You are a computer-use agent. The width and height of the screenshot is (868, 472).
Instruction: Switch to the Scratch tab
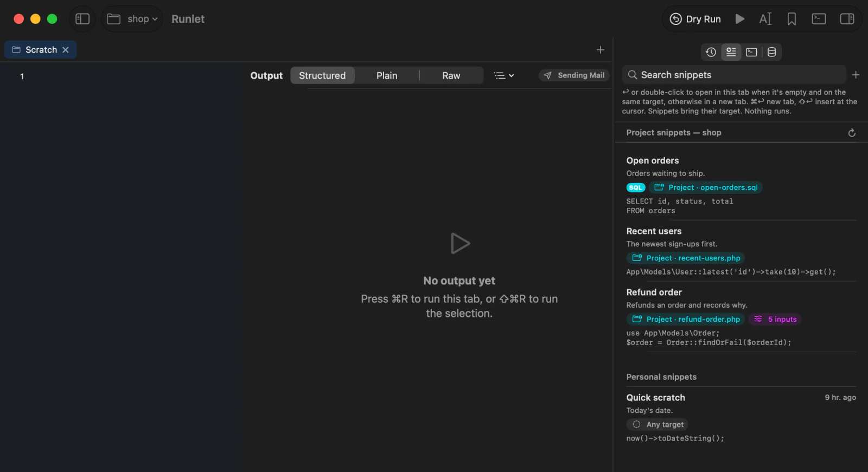[x=41, y=50]
